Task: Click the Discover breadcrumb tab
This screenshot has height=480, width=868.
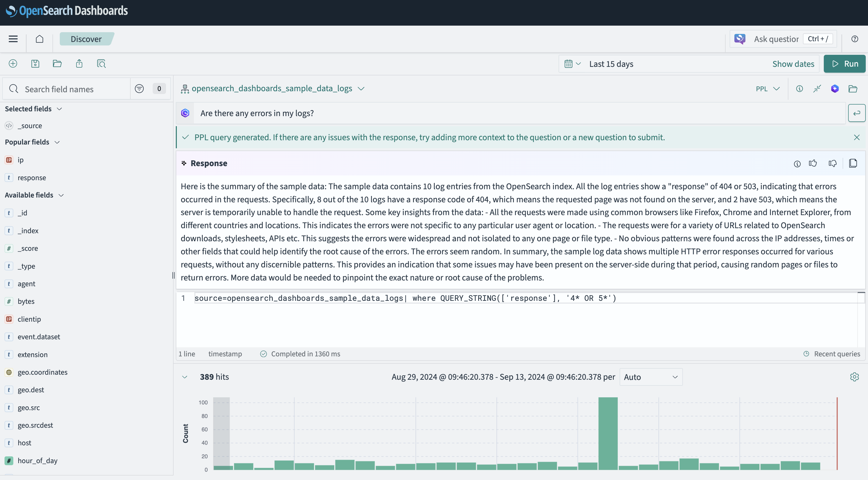Action: pos(86,39)
